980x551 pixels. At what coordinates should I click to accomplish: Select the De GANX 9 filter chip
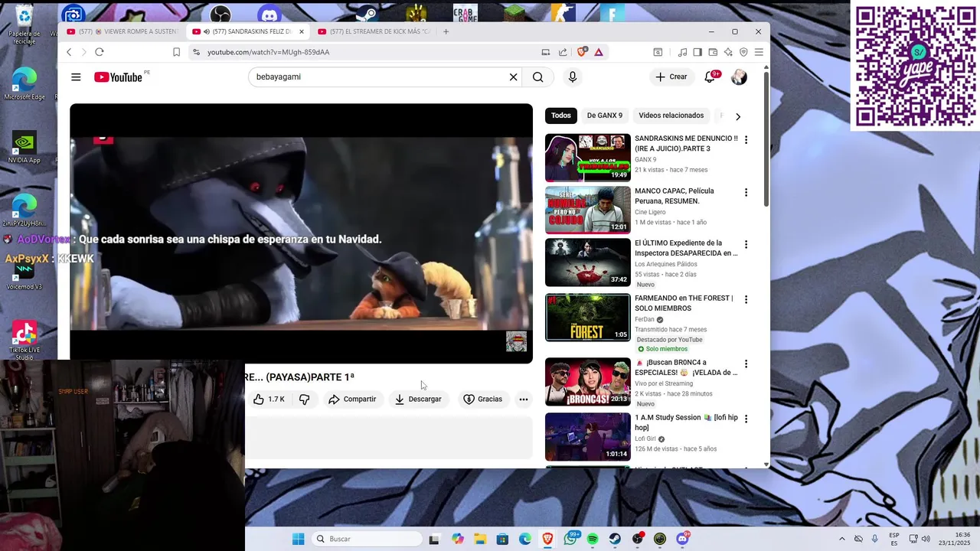point(605,116)
